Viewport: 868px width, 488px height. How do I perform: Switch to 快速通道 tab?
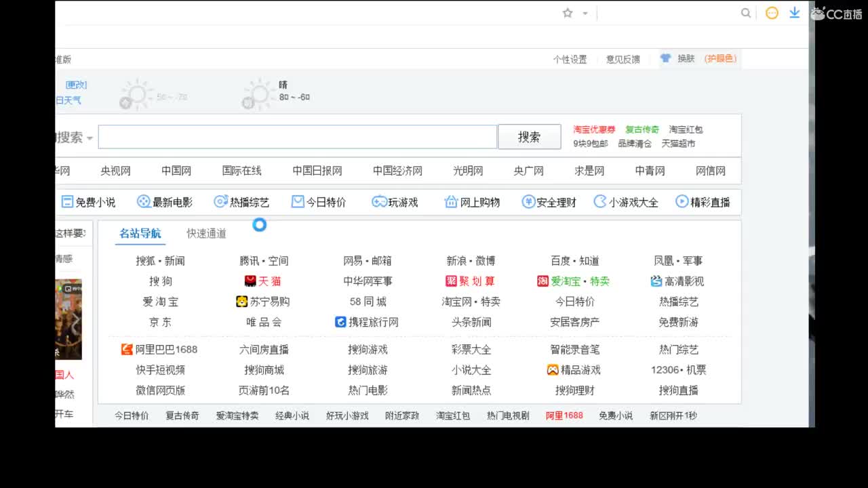[207, 234]
